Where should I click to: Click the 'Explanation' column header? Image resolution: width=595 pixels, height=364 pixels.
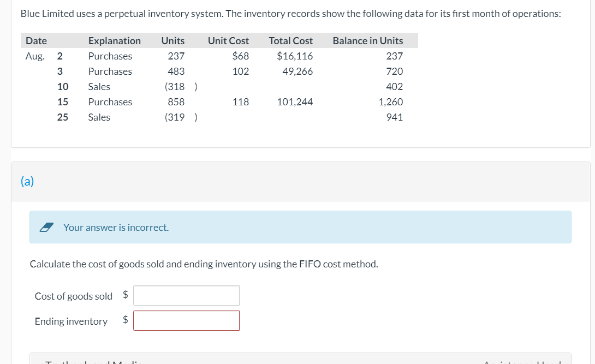click(x=115, y=41)
